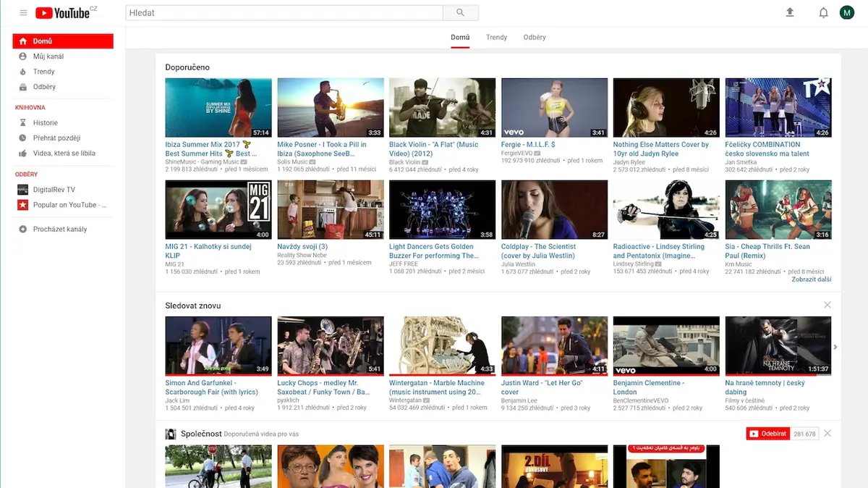Switch to the Domů top tab
Viewport: 868px width, 488px height.
[x=460, y=38]
